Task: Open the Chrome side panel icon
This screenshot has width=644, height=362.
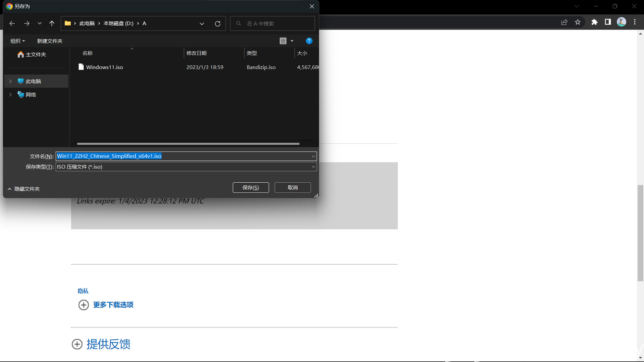Action: (608, 22)
